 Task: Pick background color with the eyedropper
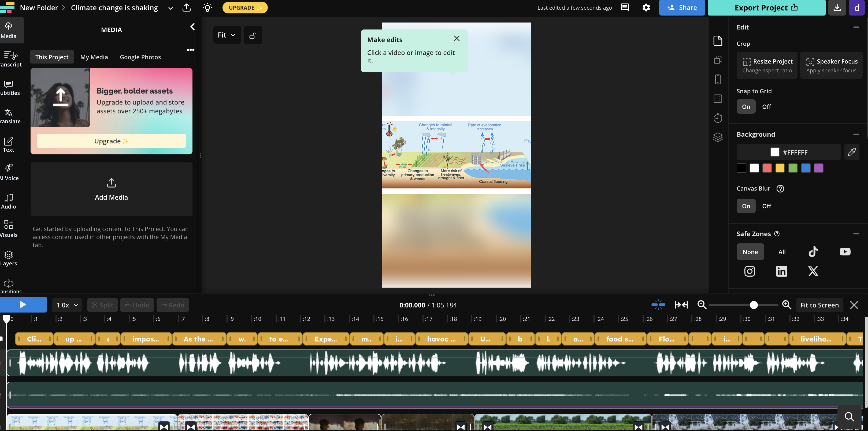click(852, 152)
